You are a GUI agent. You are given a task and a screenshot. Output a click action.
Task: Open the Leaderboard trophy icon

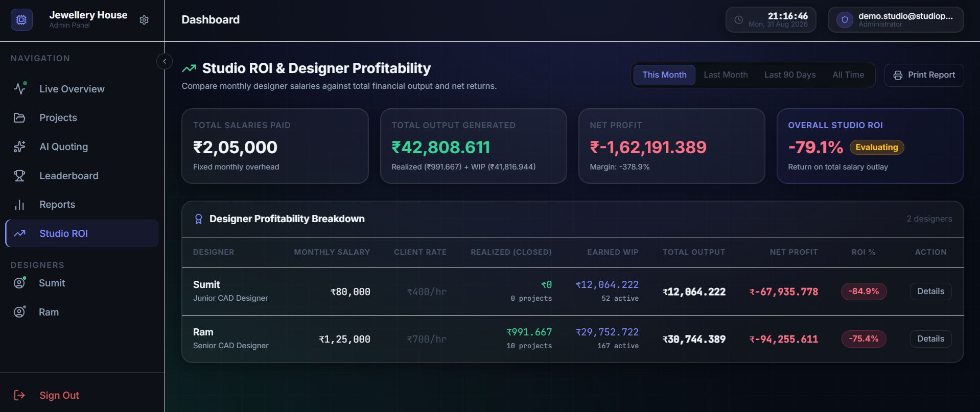[x=19, y=176]
